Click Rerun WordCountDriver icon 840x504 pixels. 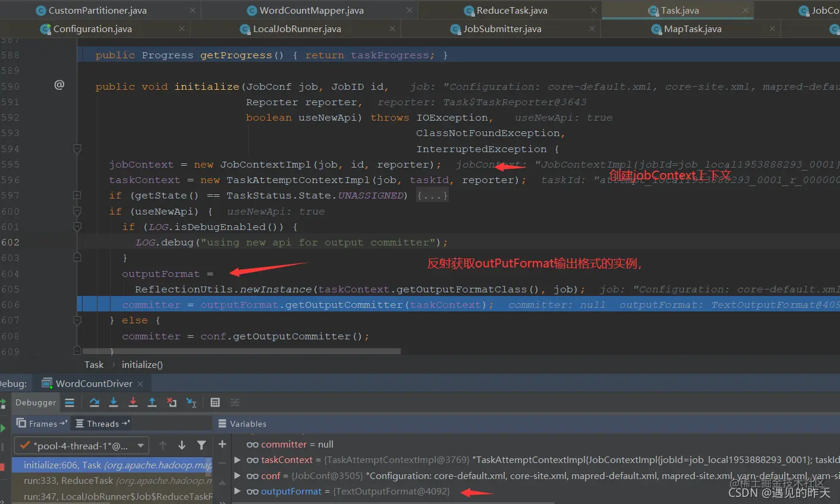tap(2, 403)
